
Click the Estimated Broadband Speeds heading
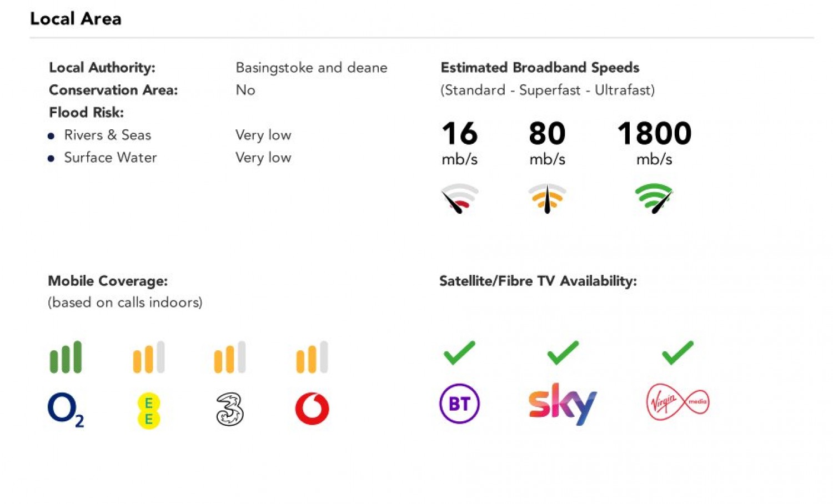[540, 68]
